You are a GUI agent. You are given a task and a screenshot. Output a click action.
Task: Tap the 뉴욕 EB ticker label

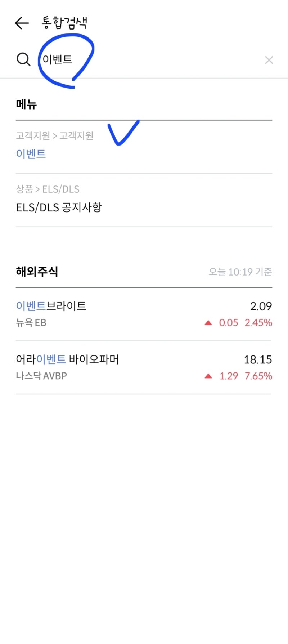pyautogui.click(x=31, y=323)
